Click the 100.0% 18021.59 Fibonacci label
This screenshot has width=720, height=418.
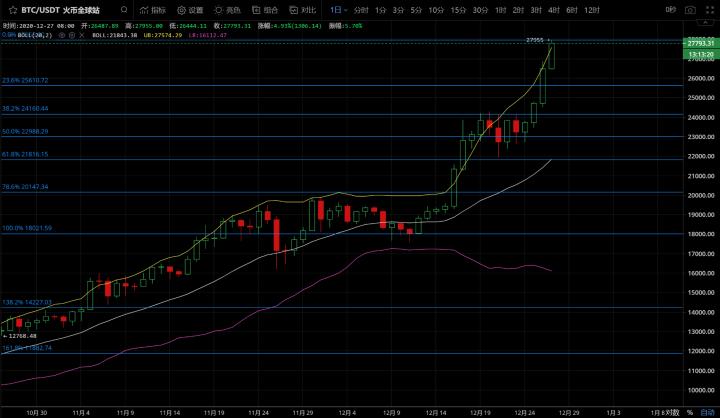pyautogui.click(x=27, y=228)
